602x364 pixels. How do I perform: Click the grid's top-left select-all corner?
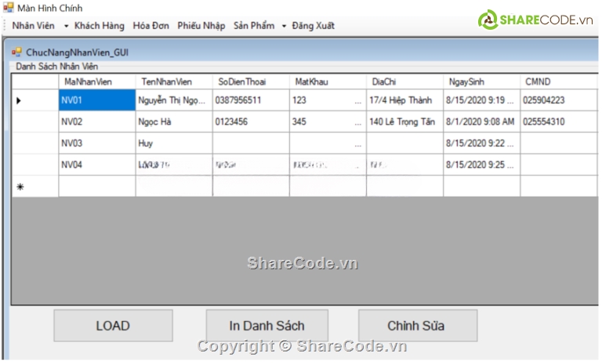(35, 81)
